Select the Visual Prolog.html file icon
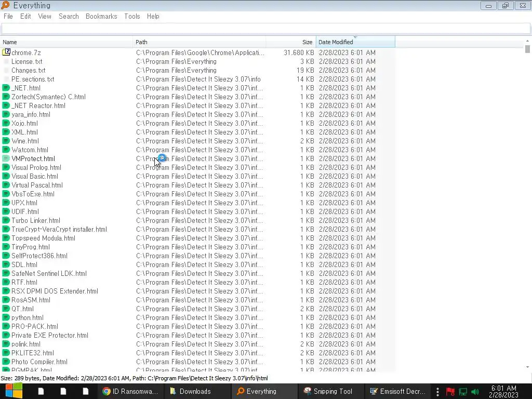The image size is (532, 399). (x=6, y=167)
